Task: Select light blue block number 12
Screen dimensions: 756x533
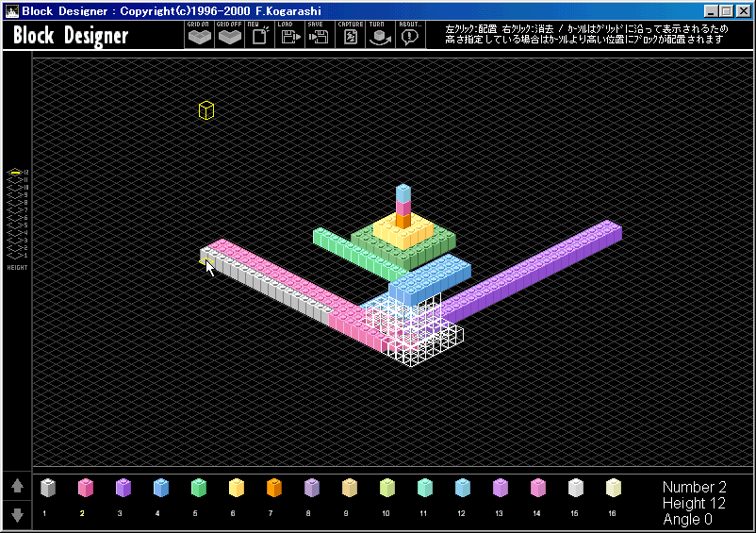Action: (x=463, y=488)
